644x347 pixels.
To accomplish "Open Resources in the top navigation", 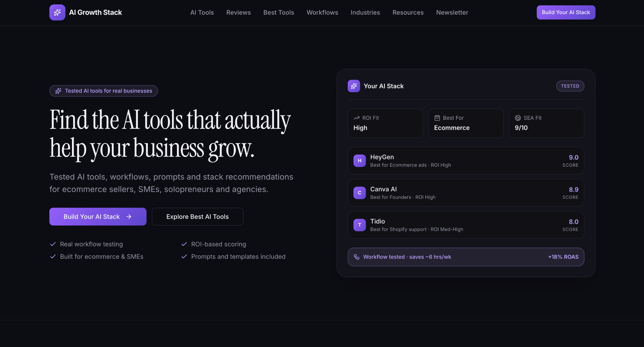I will [408, 12].
